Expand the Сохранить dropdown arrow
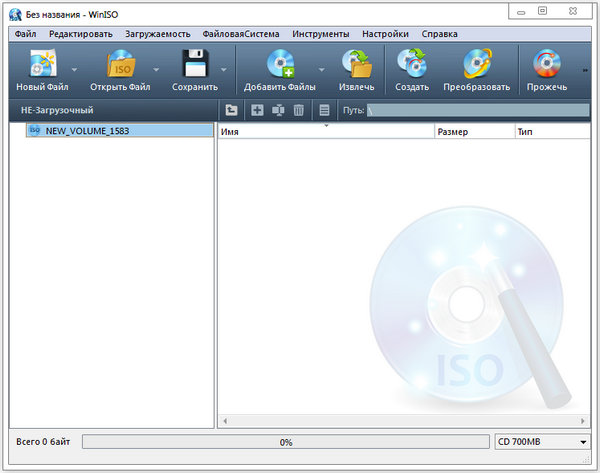The image size is (600, 473). (x=222, y=70)
